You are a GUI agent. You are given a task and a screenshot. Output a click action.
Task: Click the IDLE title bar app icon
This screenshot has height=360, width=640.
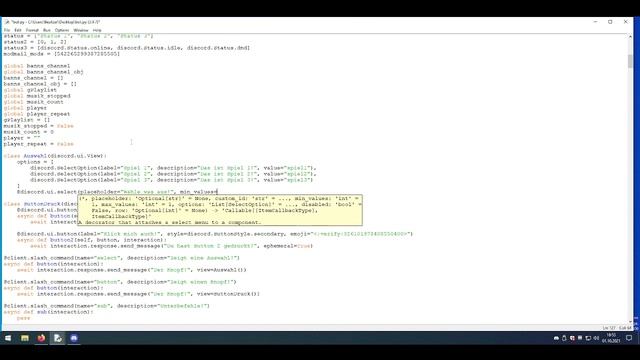coord(7,22)
